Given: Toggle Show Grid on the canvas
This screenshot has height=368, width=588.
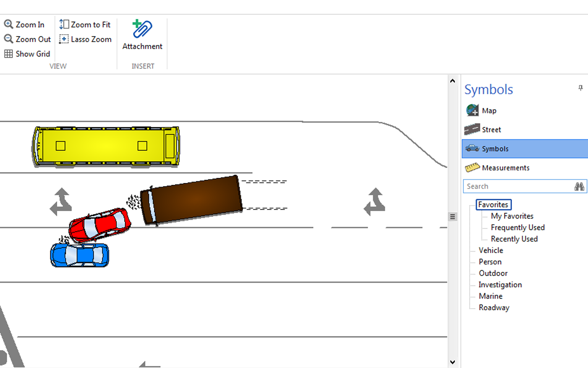Looking at the screenshot, I should pos(27,54).
